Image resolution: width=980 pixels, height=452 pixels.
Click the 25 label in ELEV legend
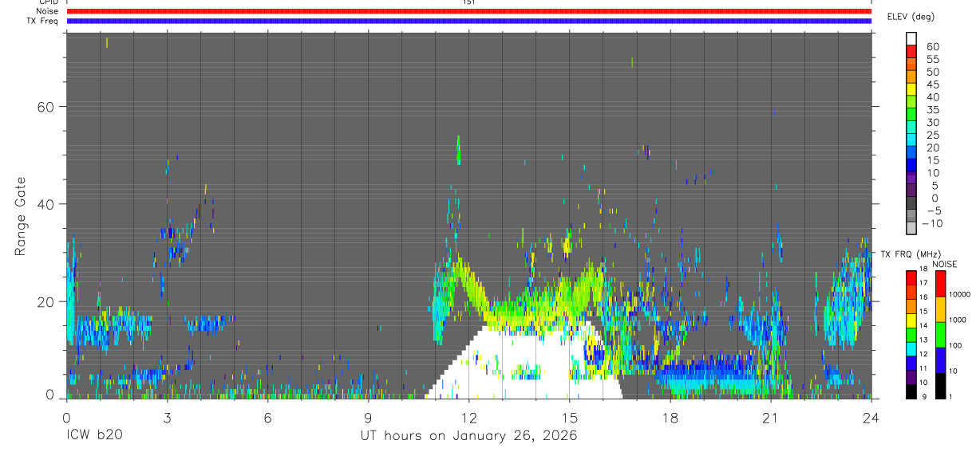click(932, 135)
